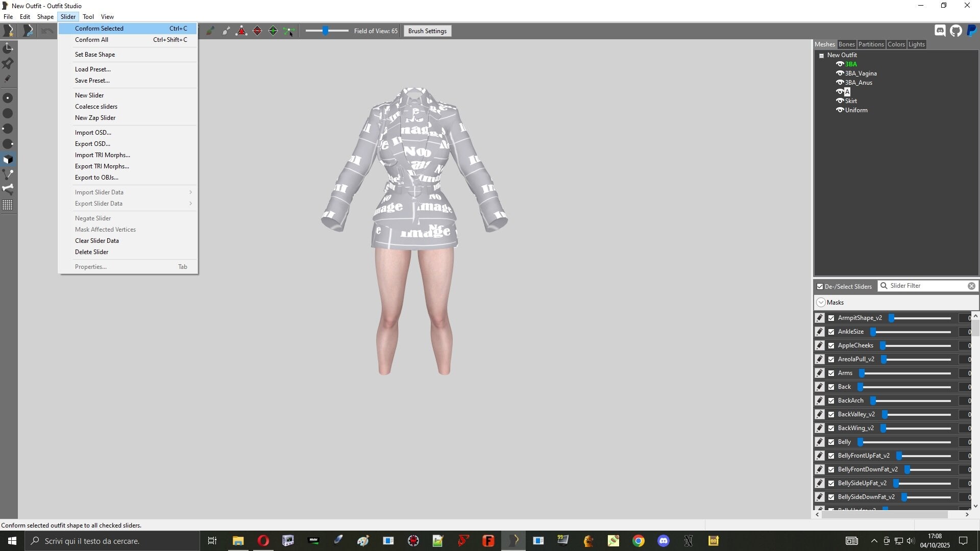
Task: Open File Explorer from the taskbar
Action: coord(238,541)
